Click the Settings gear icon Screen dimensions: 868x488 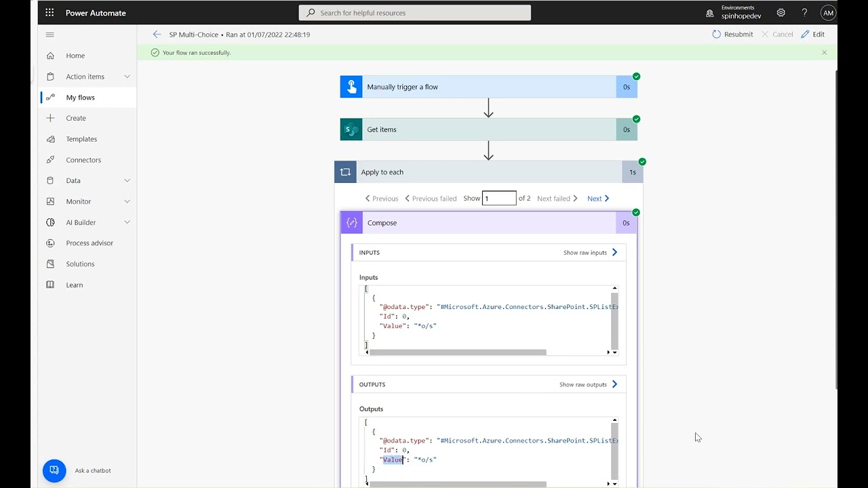click(x=781, y=13)
